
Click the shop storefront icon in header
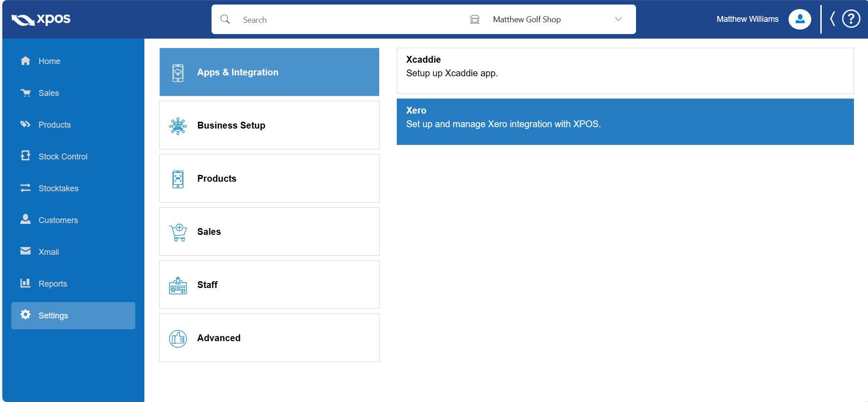(475, 19)
